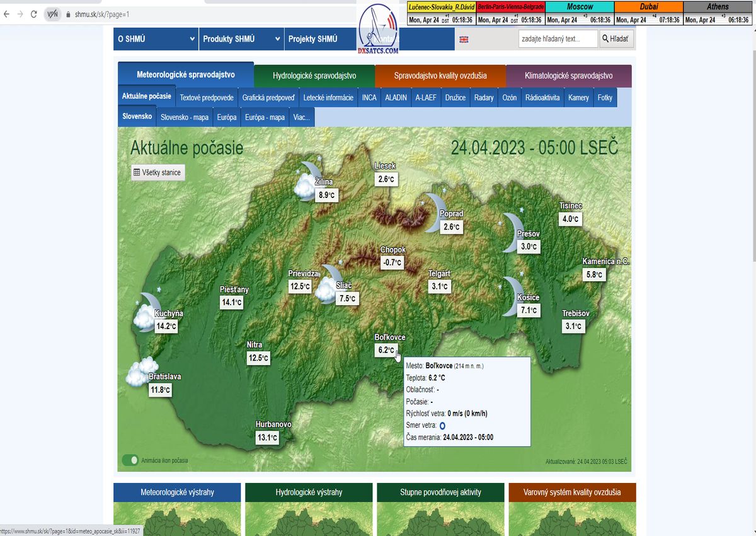
Task: Expand the O SHMÚ dropdown menu
Action: tap(156, 39)
